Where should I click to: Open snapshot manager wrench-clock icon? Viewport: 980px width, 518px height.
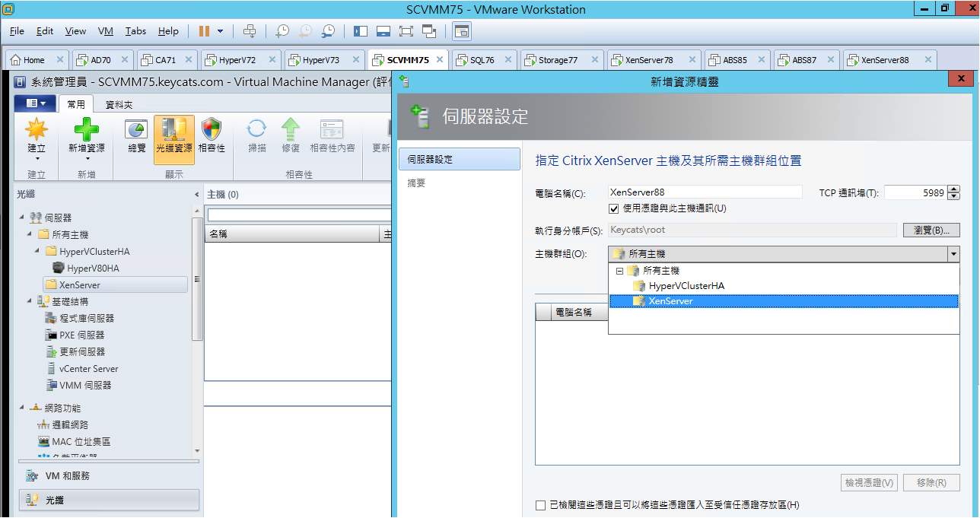tap(328, 31)
